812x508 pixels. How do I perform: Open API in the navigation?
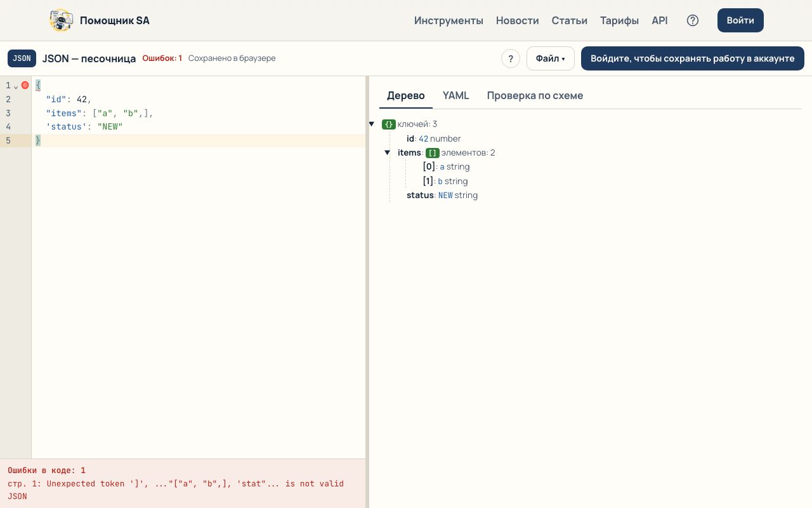(x=660, y=20)
